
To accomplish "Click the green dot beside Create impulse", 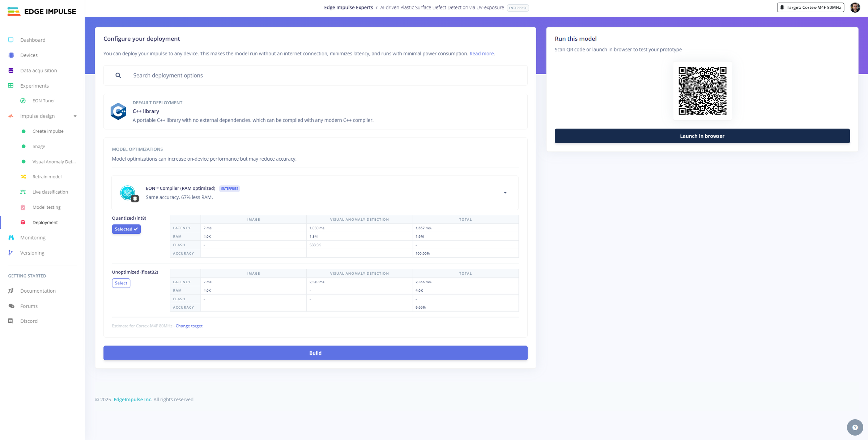I will [24, 131].
